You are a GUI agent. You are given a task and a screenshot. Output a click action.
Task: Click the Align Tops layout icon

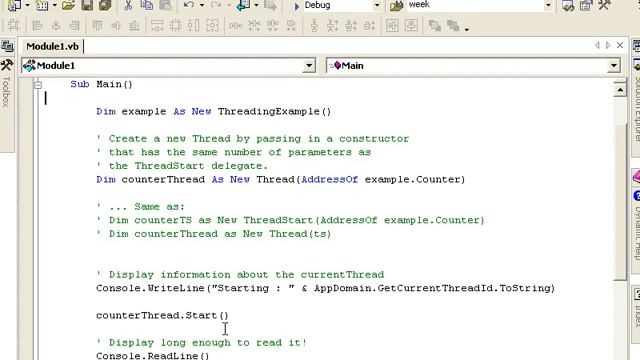97,25
